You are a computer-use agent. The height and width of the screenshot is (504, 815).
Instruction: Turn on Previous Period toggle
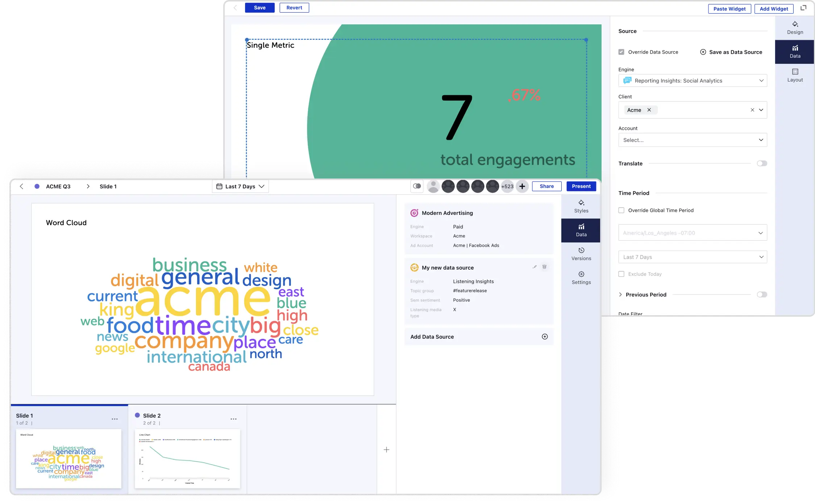(761, 295)
